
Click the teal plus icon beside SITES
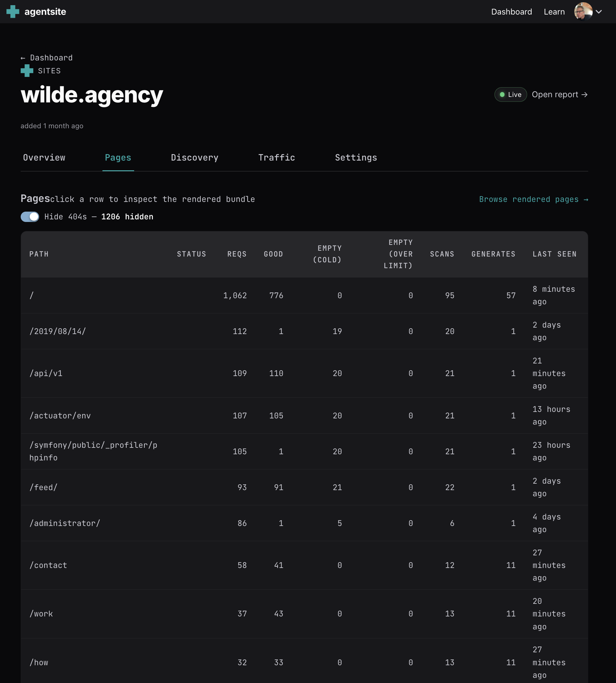coord(27,71)
